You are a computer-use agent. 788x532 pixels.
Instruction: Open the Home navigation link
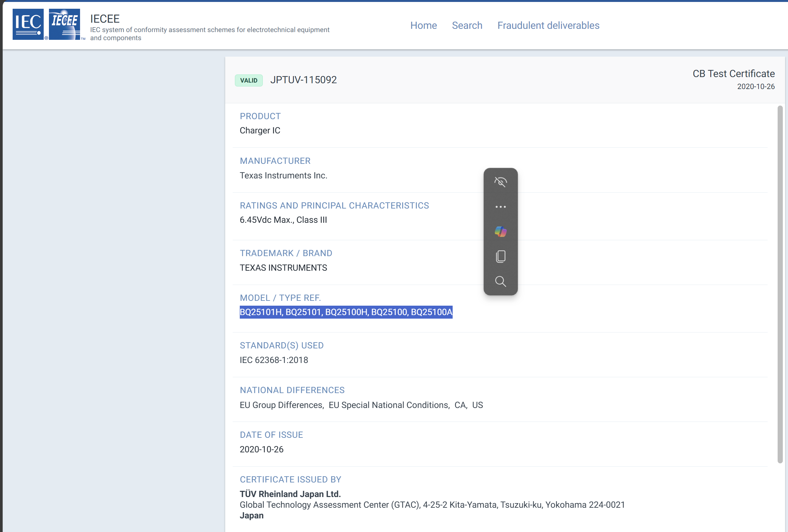pos(423,25)
